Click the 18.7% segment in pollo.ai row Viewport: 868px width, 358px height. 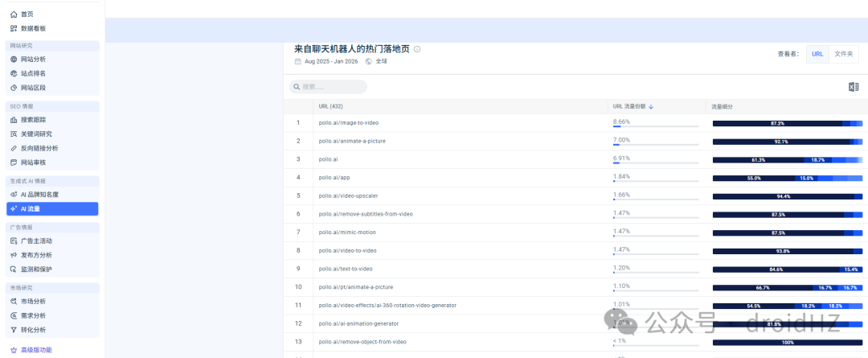[817, 159]
